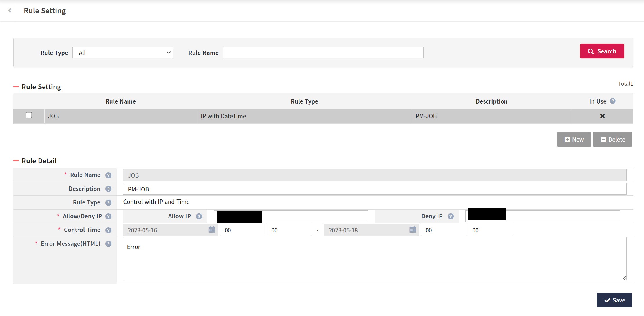Open the Rule Type dropdown showing All
644x316 pixels.
coord(122,52)
